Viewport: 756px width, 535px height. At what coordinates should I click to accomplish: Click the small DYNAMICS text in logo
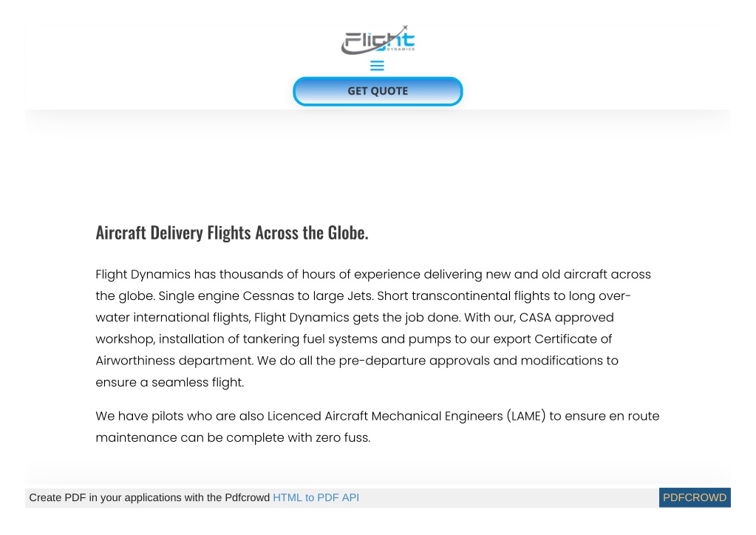pos(401,49)
